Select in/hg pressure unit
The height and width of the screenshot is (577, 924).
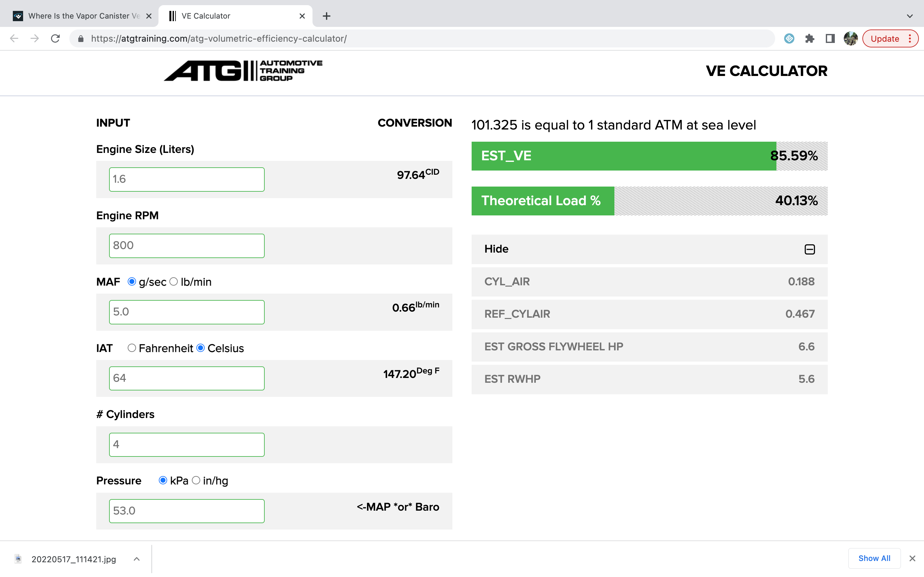click(196, 481)
